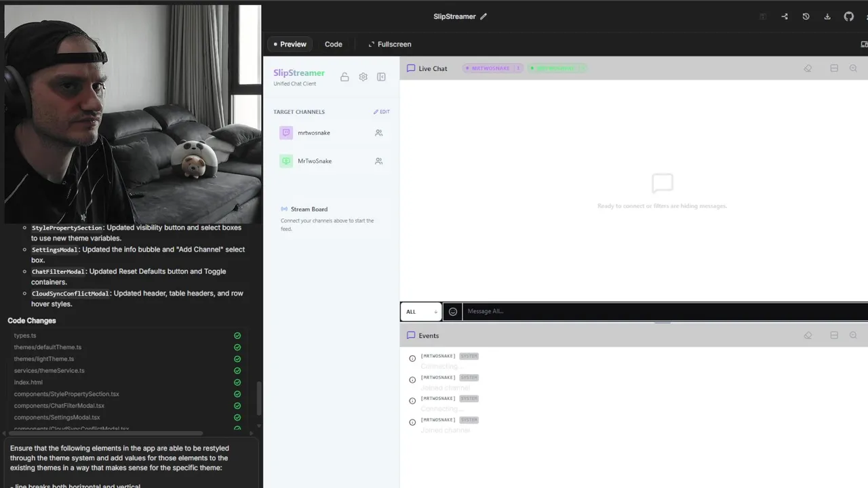The image size is (868, 488).
Task: Open the GitHub icon in the top bar
Action: (x=849, y=16)
